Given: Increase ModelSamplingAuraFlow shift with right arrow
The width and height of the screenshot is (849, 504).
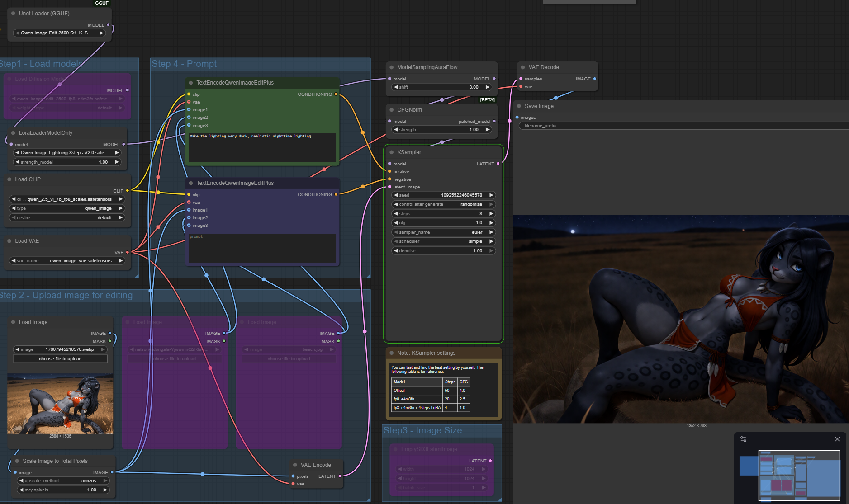Looking at the screenshot, I should [x=487, y=87].
